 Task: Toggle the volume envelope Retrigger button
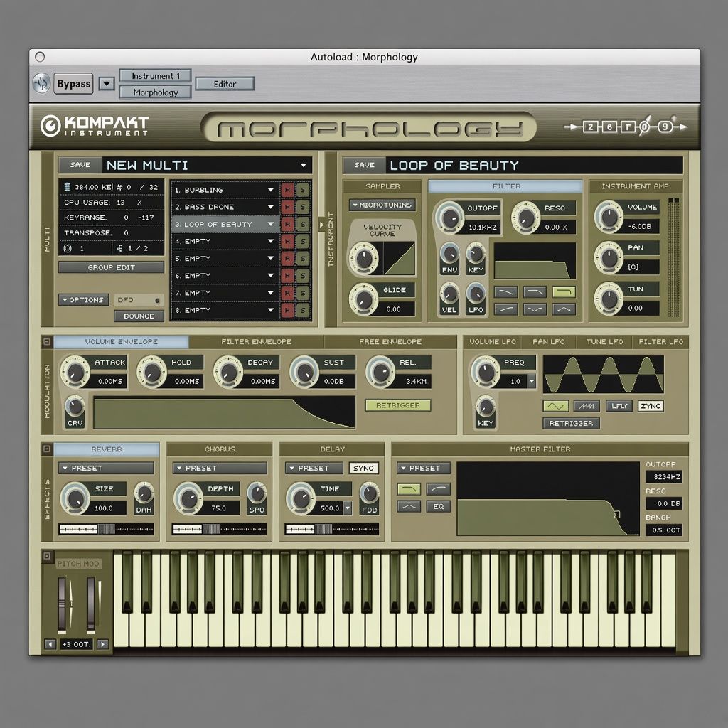(398, 405)
